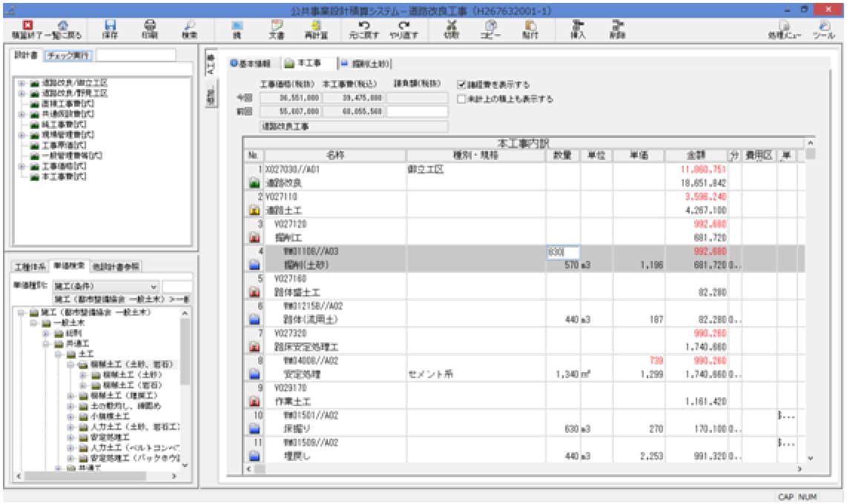Expand the 安定処理工 folder in the tree

[x=72, y=437]
